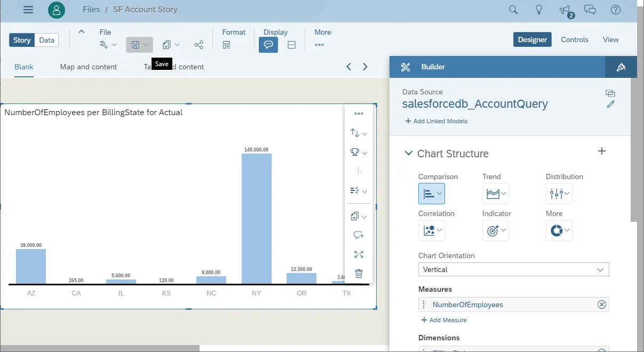The image size is (644, 352).
Task: Remove the NumberOfEmployees measure
Action: [x=601, y=305]
